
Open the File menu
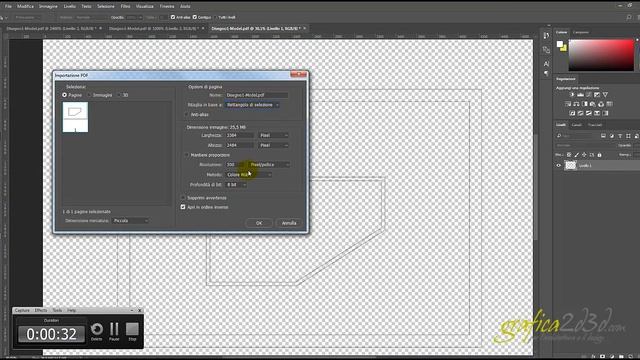pos(8,7)
